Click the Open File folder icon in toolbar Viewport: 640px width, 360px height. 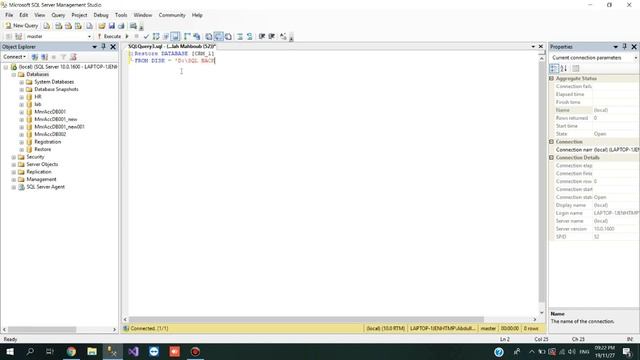pos(102,26)
